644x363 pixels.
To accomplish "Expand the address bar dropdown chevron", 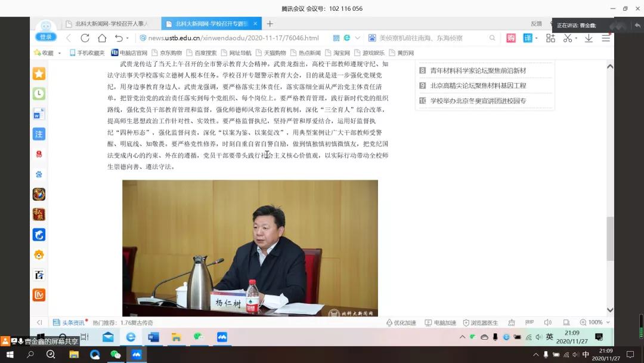I will (357, 38).
